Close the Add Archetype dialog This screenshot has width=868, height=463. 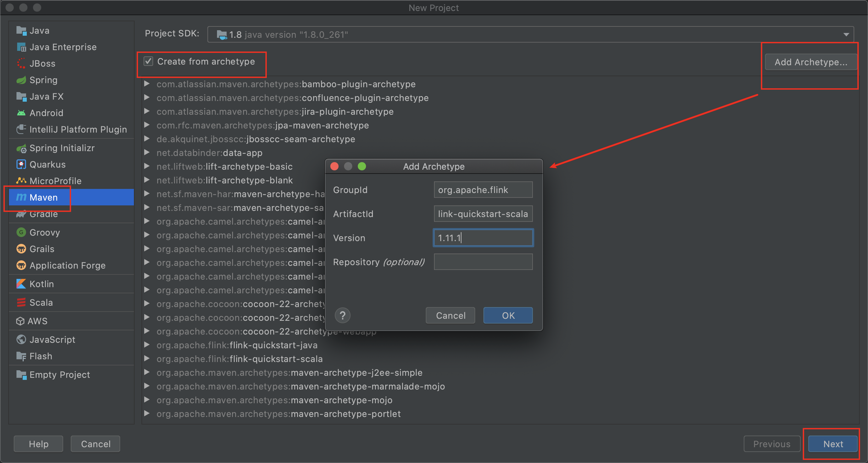[334, 166]
